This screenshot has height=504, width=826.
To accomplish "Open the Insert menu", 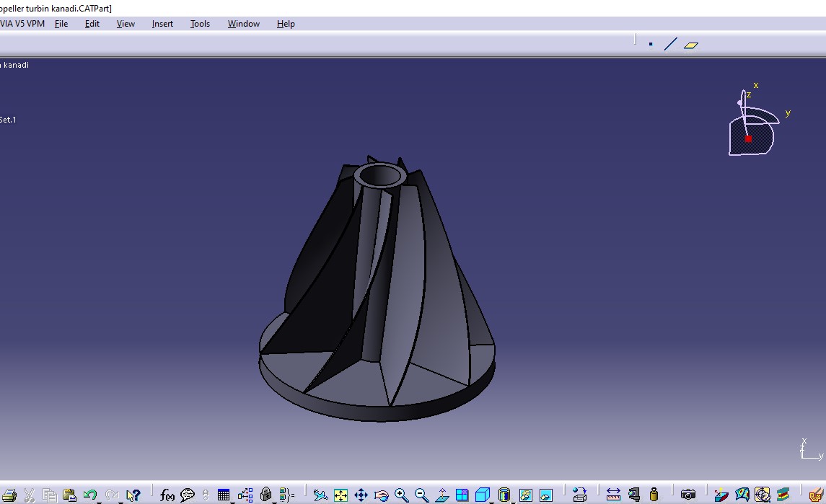I will [162, 24].
